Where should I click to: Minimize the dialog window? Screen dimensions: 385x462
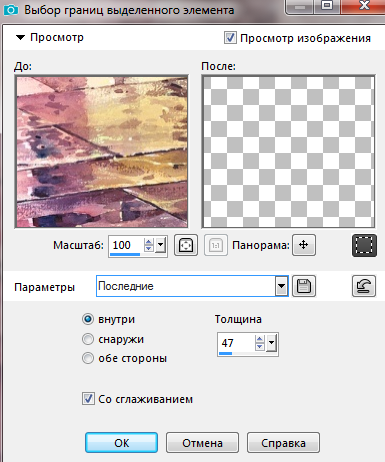coord(300,6)
